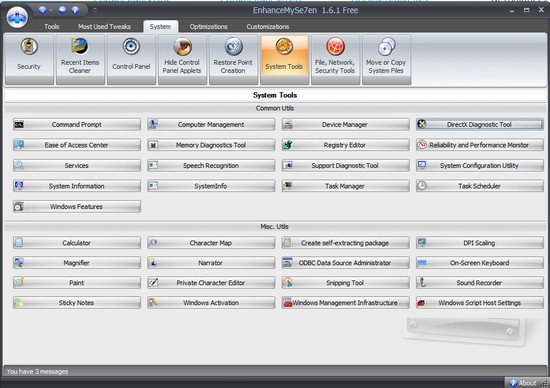Viewport: 550px width, 388px height.
Task: Run SystemInfo
Action: 211,186
